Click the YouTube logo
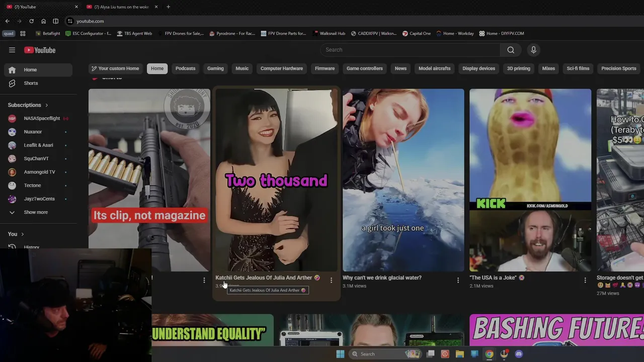 [40, 50]
